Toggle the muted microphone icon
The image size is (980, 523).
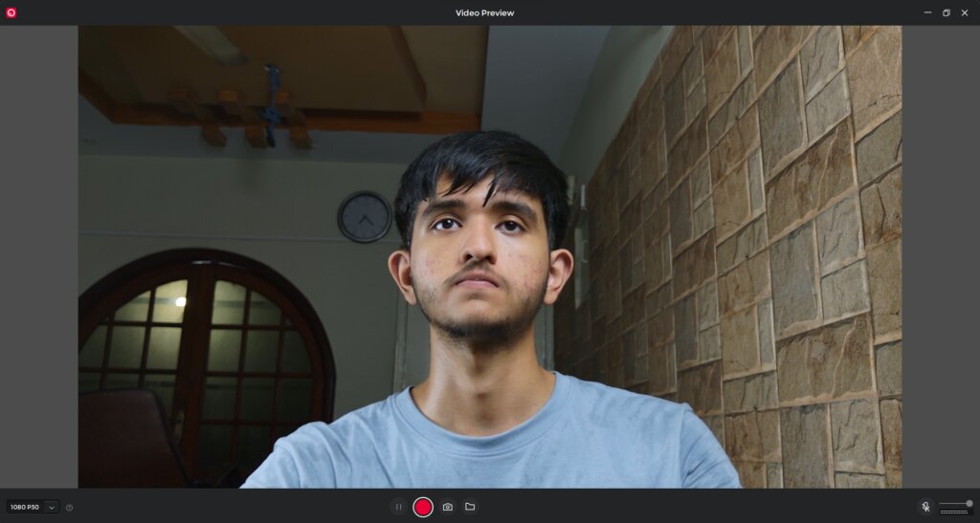[925, 507]
